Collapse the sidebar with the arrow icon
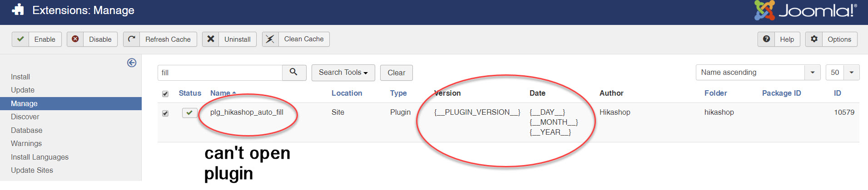Image resolution: width=868 pixels, height=190 pixels. point(132,63)
